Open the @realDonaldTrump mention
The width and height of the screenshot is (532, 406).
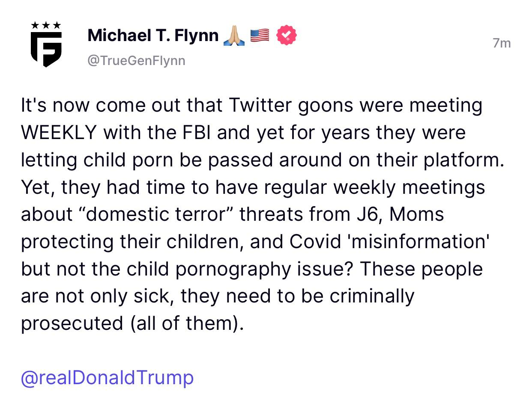(x=107, y=377)
